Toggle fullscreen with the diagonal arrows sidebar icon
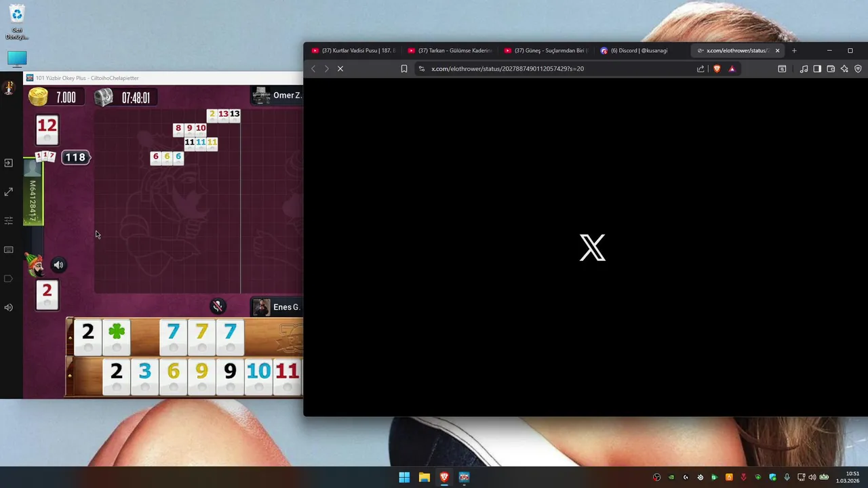 [8, 192]
